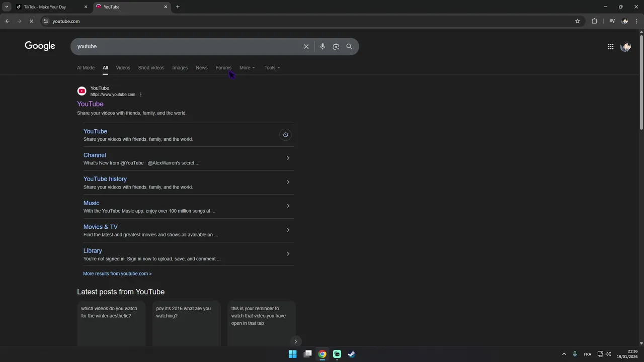Image resolution: width=644 pixels, height=362 pixels.
Task: Click the Google logo
Action: tap(40, 46)
